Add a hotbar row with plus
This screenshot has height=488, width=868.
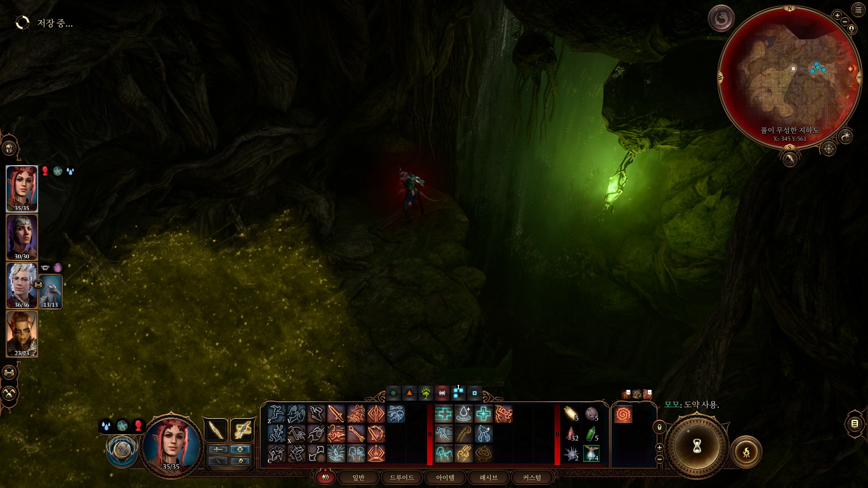[659, 447]
